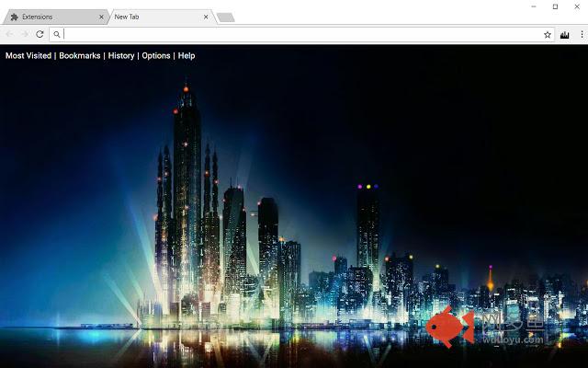588x368 pixels.
Task: Close the Extensions tab
Action: (101, 17)
